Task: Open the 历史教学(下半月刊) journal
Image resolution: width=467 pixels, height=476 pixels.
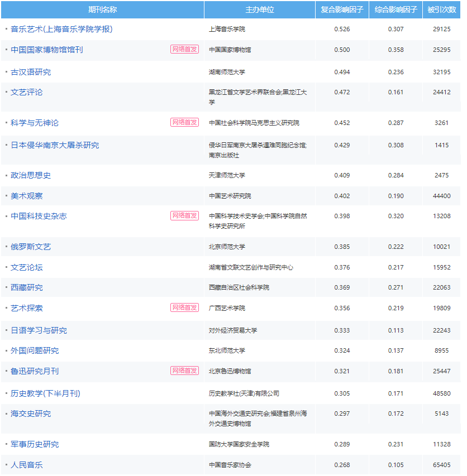Action: click(x=46, y=393)
